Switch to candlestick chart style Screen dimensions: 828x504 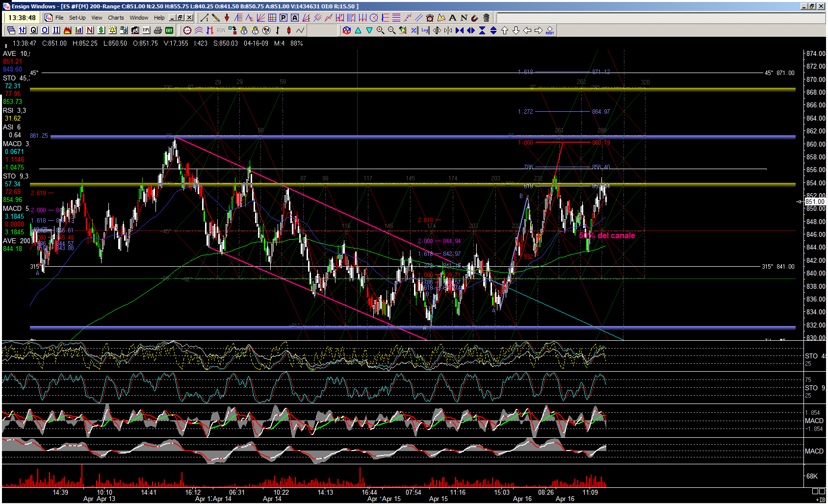click(289, 30)
